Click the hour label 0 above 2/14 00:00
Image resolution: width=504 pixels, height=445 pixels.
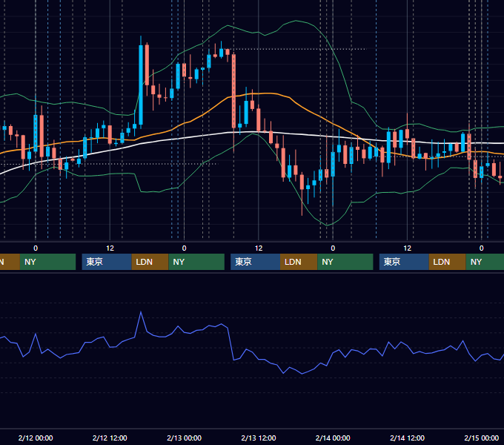(333, 248)
